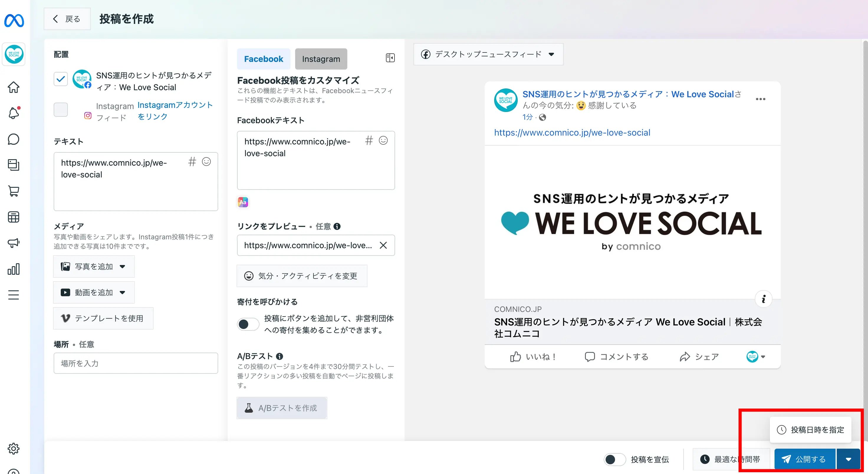868x474 pixels.
Task: Click change feeling or activity button
Action: tap(302, 276)
